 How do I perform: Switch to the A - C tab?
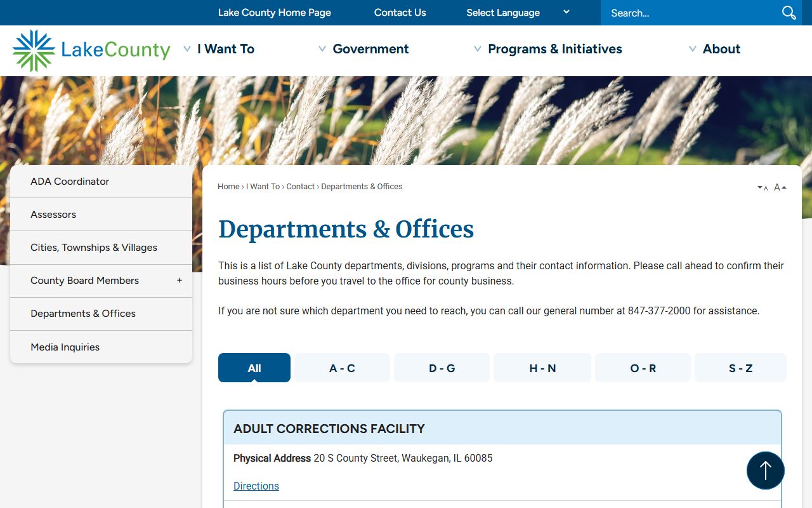[x=342, y=368]
